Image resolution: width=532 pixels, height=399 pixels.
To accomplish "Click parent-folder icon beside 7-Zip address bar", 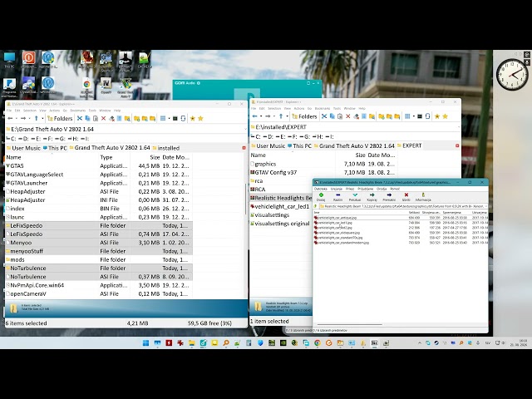I will pyautogui.click(x=315, y=206).
